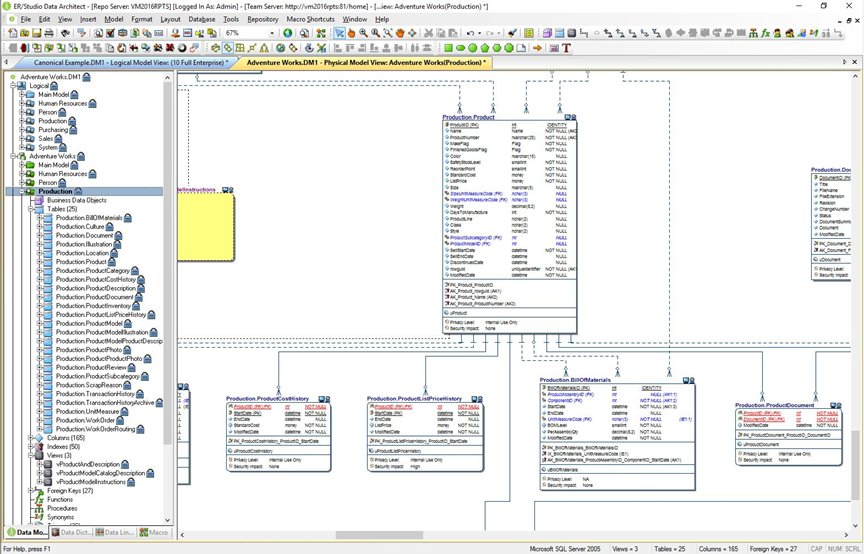Click the fx function tool icon
The image size is (864, 554).
(766, 33)
